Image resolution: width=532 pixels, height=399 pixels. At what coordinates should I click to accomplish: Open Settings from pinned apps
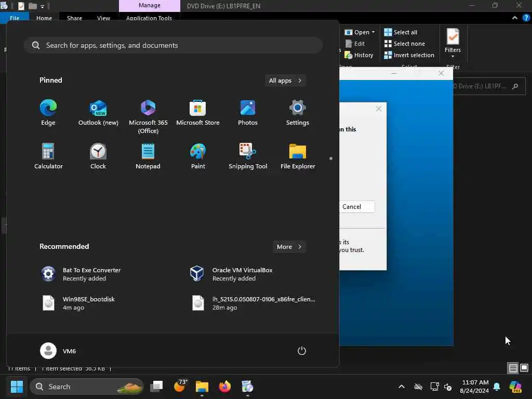[x=298, y=113]
